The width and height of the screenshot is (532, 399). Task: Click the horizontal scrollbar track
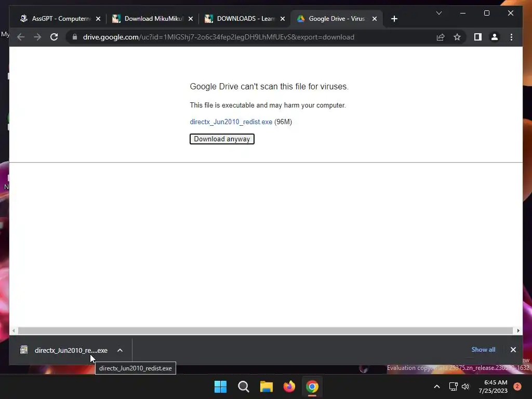coord(265,330)
